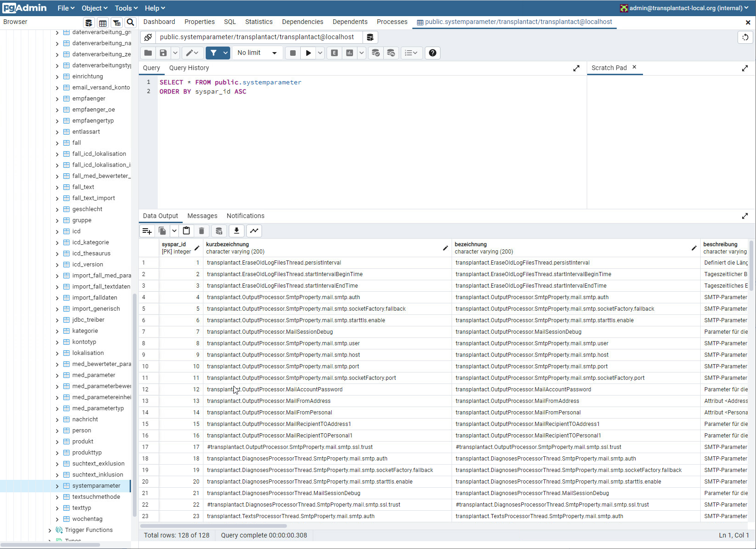This screenshot has height=549, width=756.
Task: Click the Execute query play button
Action: [308, 53]
